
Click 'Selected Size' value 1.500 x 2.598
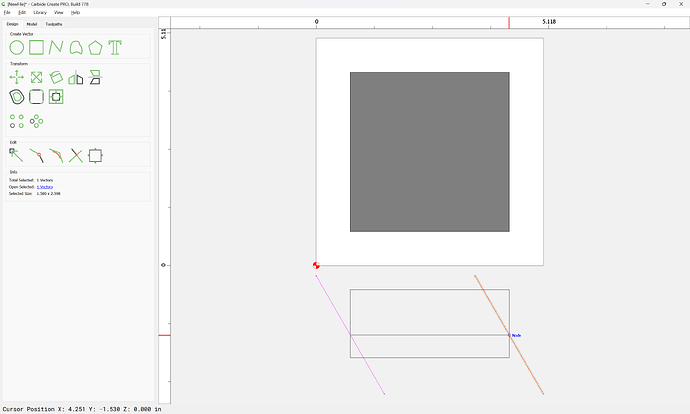(x=48, y=194)
